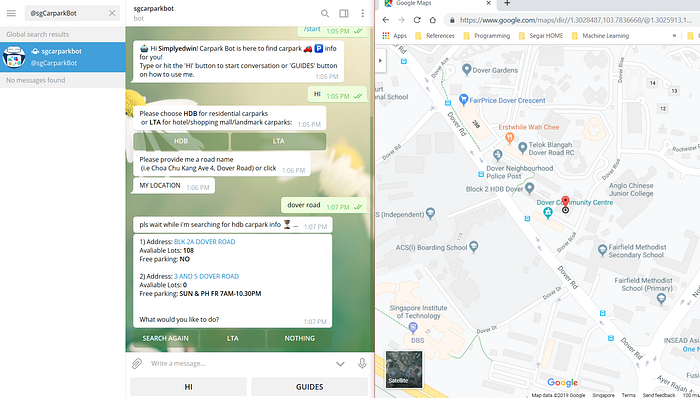Open the Machine Learning bookmark folder
This screenshot has width=700, height=398.
600,36
